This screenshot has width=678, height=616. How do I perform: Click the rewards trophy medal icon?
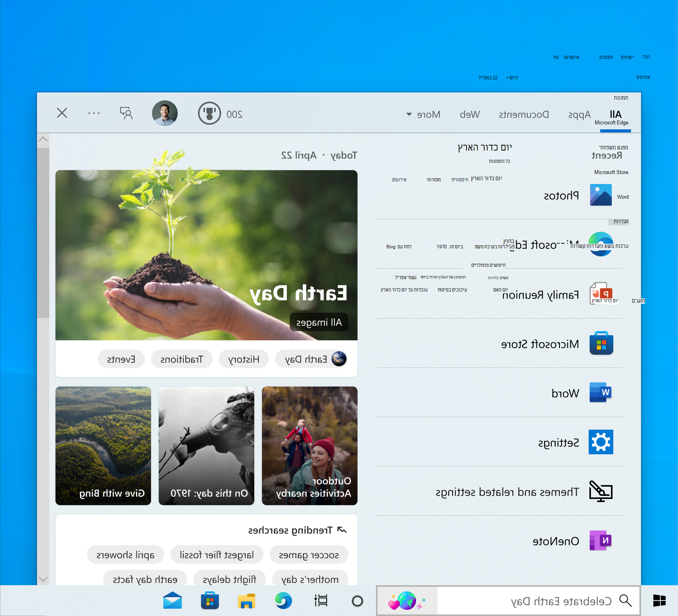209,113
